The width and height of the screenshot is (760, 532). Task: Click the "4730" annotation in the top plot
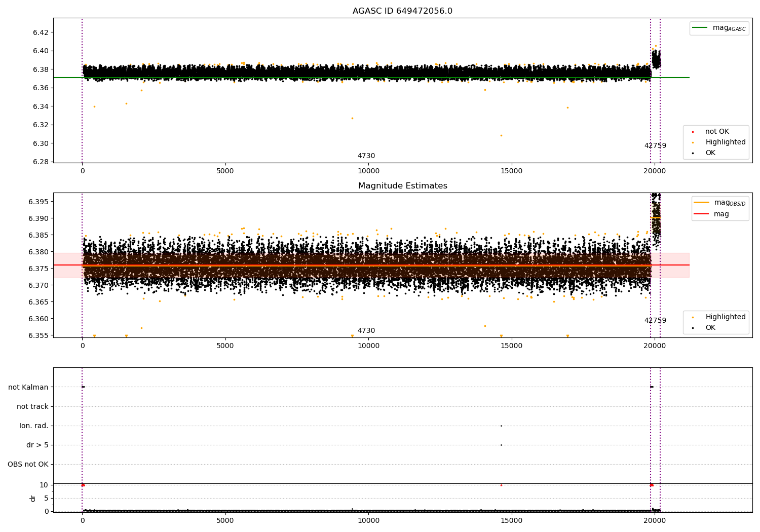point(366,156)
